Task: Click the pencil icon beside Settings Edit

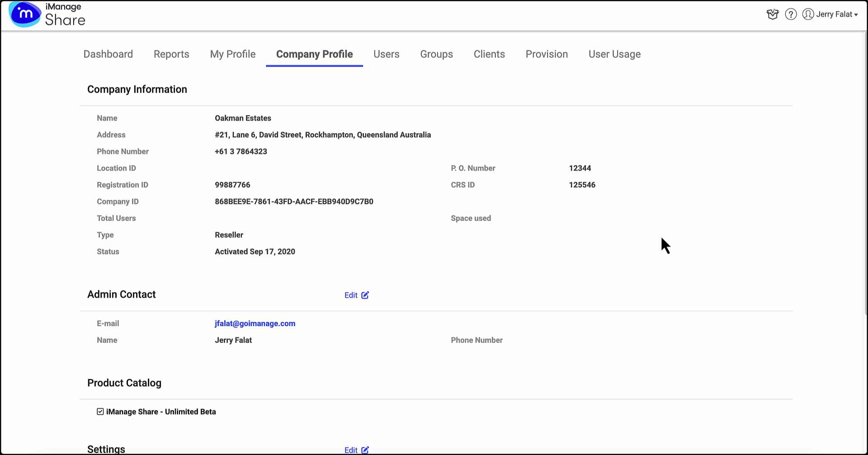Action: point(366,450)
